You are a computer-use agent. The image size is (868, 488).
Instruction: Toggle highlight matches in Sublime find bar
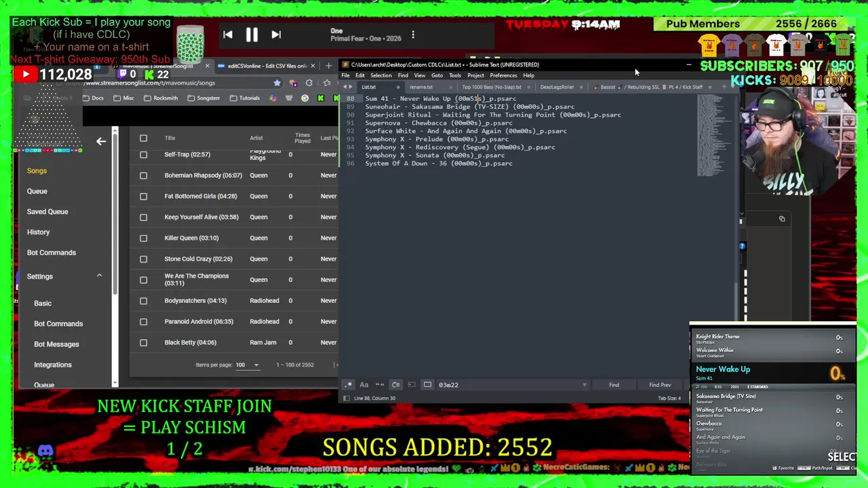[427, 385]
